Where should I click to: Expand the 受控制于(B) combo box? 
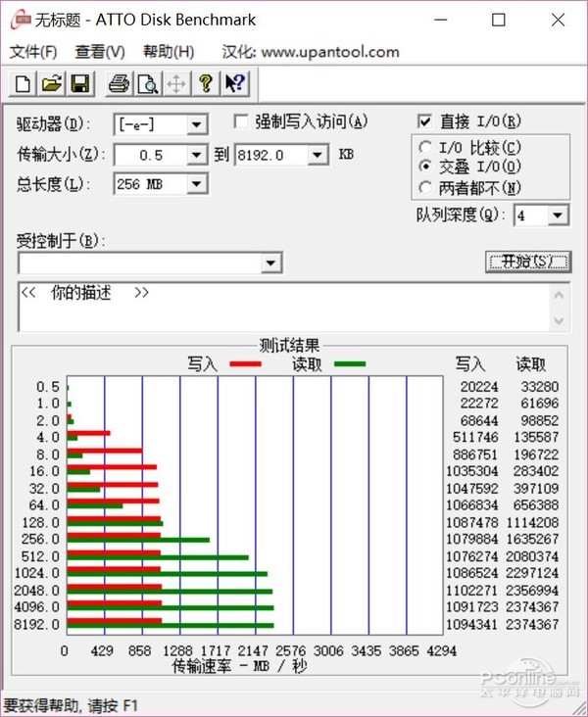(270, 263)
